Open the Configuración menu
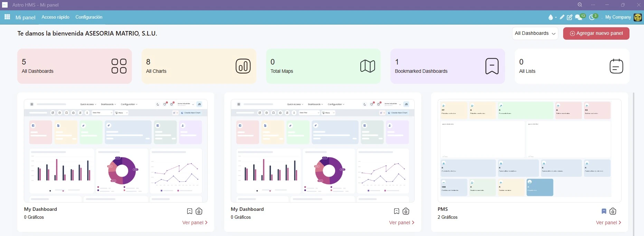 tap(89, 17)
